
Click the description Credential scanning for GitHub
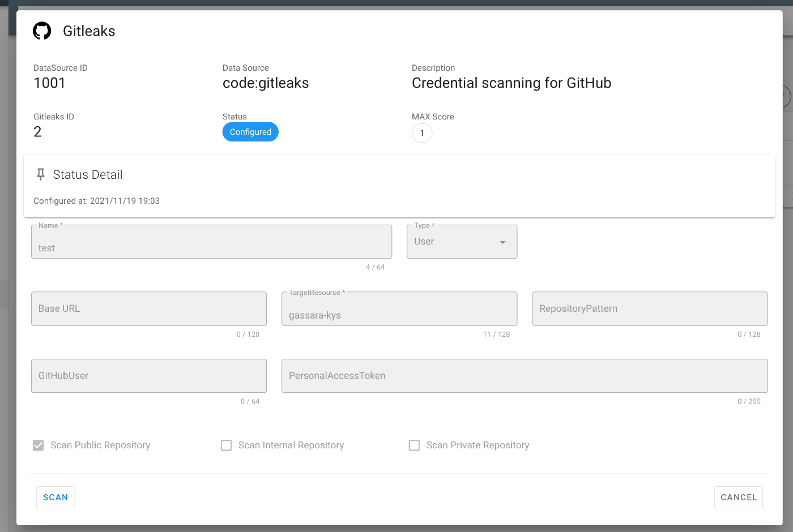511,83
